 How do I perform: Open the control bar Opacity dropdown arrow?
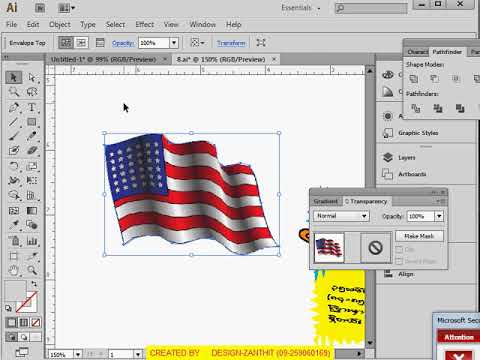[174, 43]
